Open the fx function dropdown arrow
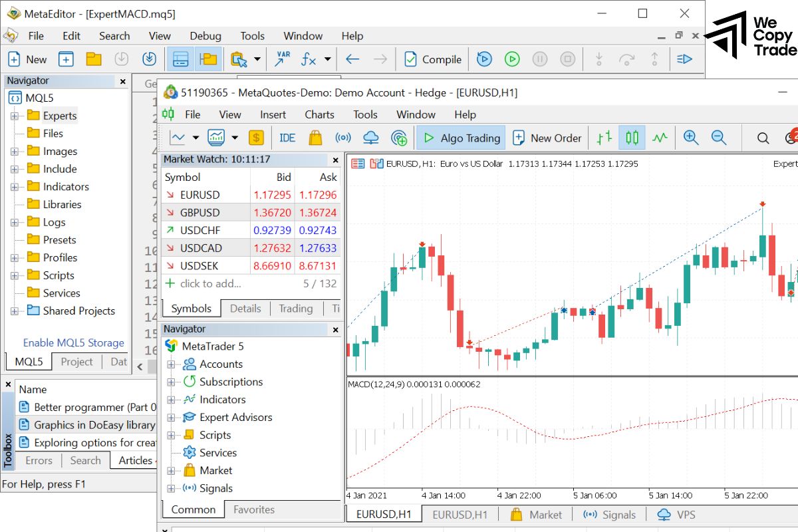Screen dimensions: 798x532 coord(327,59)
